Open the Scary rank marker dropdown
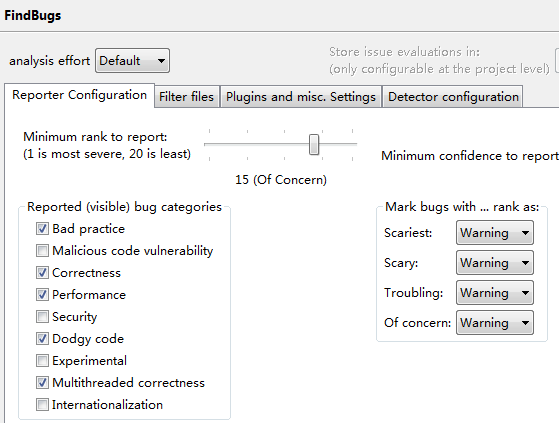This screenshot has height=423, width=559. coord(495,263)
